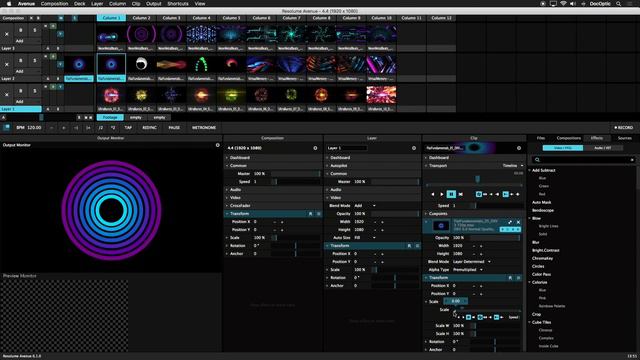640x360 pixels.
Task: Toggle the METRONOME
Action: 204,128
